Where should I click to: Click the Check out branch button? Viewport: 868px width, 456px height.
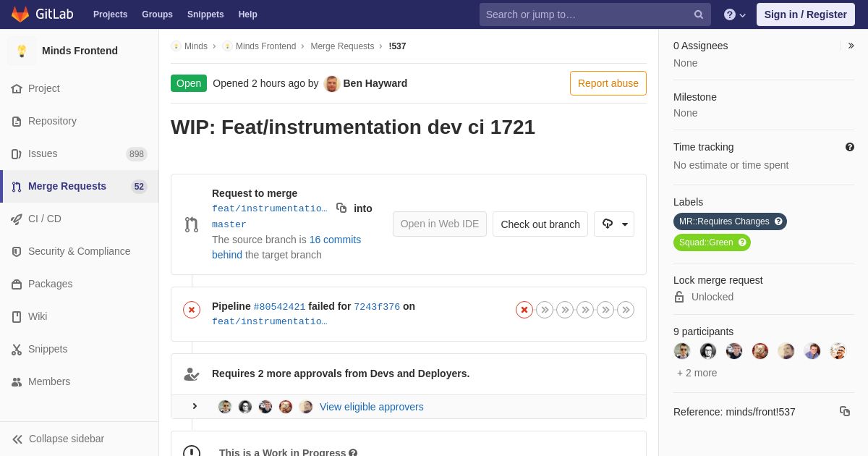click(x=540, y=224)
